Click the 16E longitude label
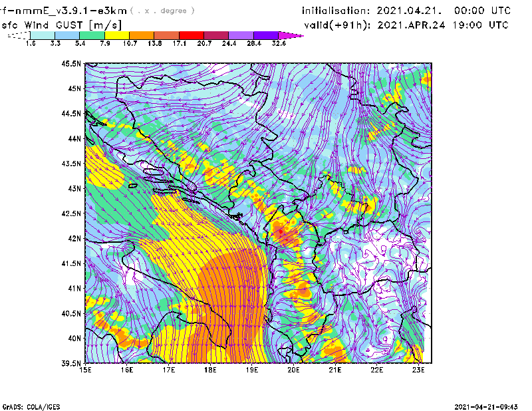This screenshot has width=532, height=411. point(127,370)
